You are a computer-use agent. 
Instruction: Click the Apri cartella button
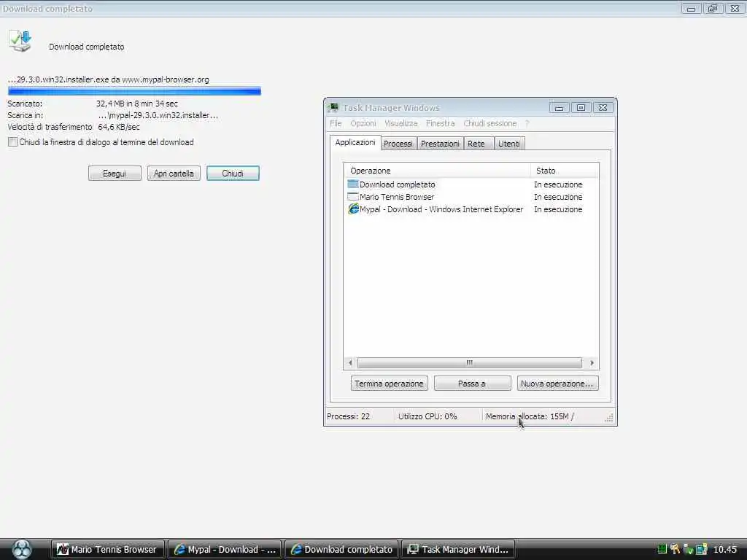click(x=174, y=174)
